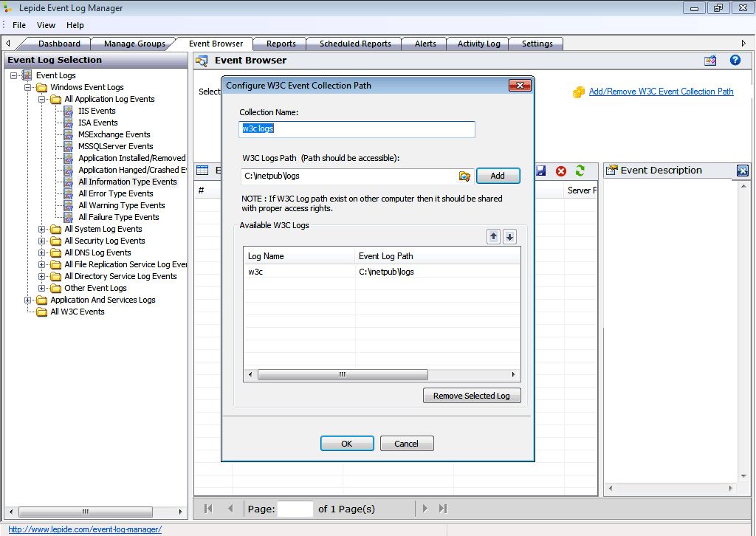Click the Log Name column header
The image size is (756, 536).
tap(300, 256)
